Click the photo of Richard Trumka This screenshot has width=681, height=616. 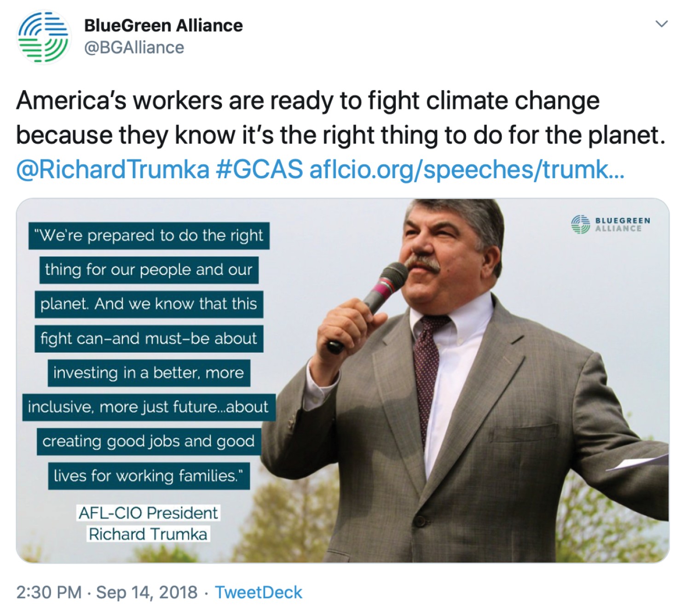coord(460,368)
